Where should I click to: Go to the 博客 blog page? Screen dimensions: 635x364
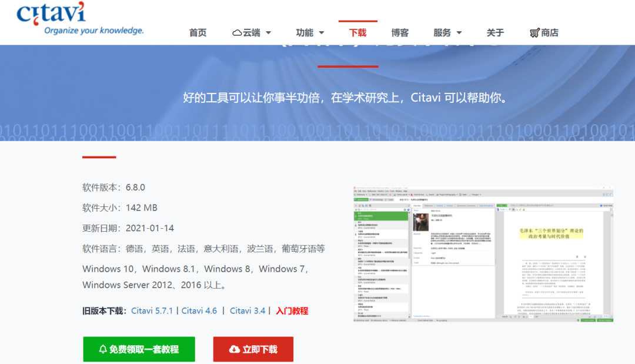point(400,33)
